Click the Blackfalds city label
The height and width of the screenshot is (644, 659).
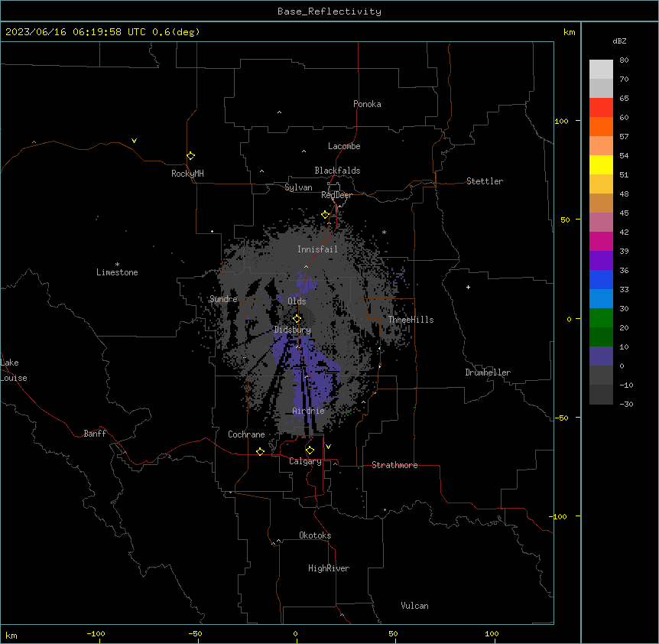[337, 171]
